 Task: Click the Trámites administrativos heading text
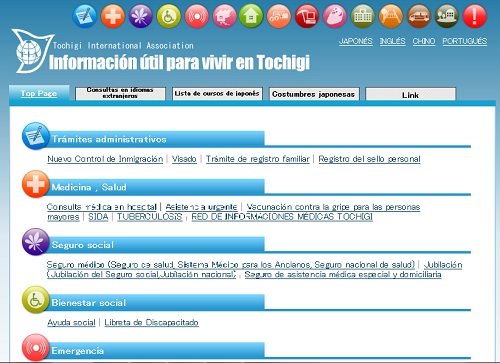pos(109,139)
